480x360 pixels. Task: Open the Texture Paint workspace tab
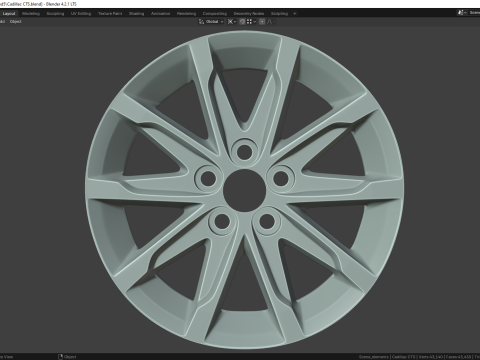click(x=110, y=14)
